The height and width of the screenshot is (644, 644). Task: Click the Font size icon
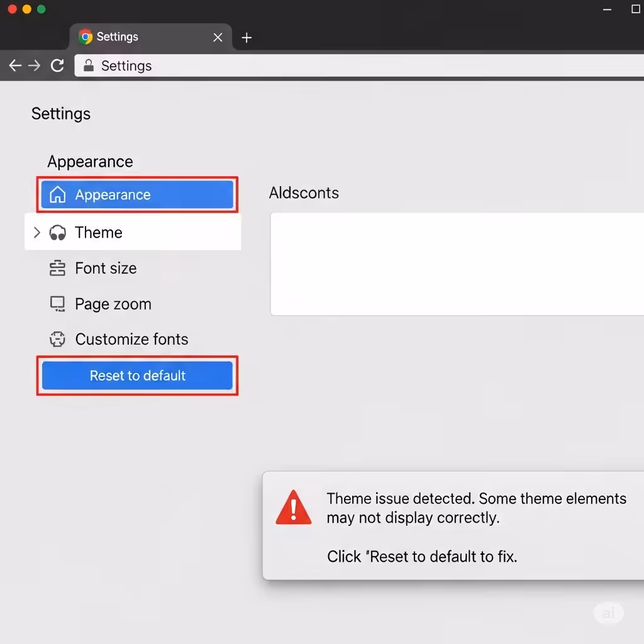(x=57, y=268)
